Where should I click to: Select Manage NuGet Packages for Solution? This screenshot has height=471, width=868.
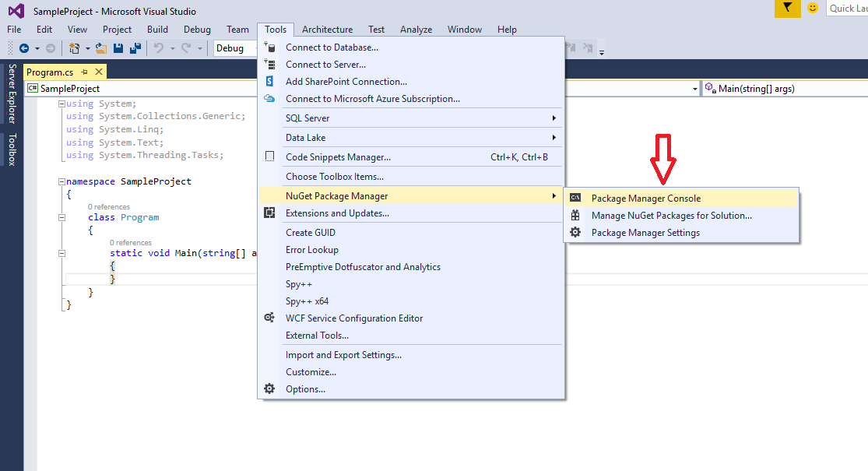pyautogui.click(x=682, y=216)
